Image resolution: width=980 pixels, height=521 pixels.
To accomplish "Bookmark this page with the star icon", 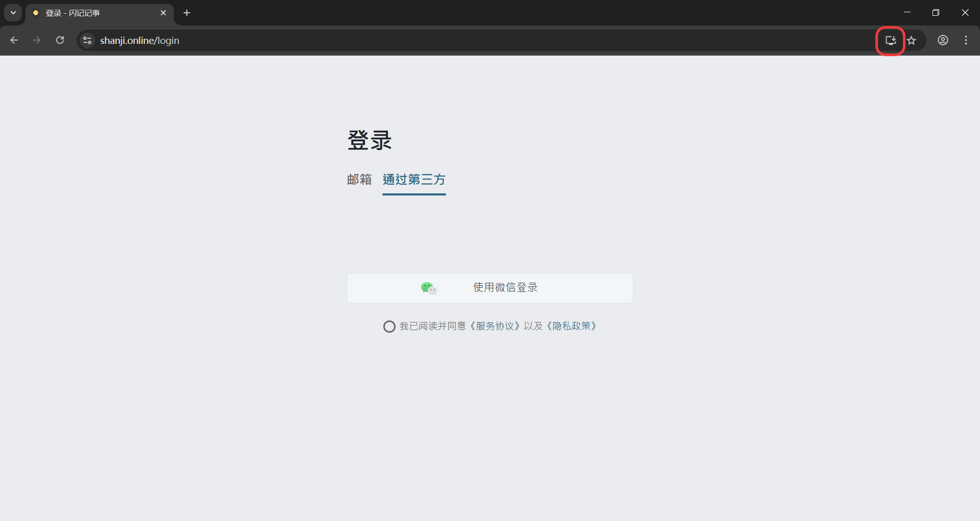I will (x=912, y=40).
